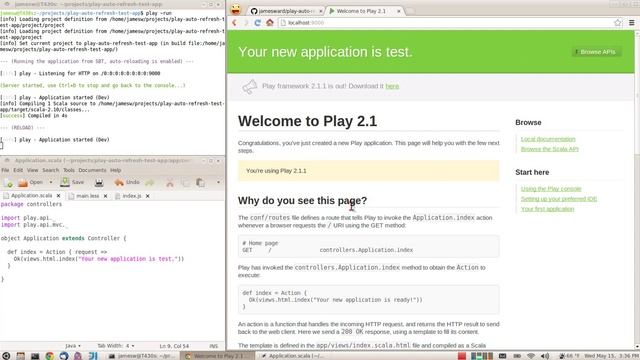640x360 pixels.
Task: Click the Open folder icon in gedit
Action: pos(23,183)
